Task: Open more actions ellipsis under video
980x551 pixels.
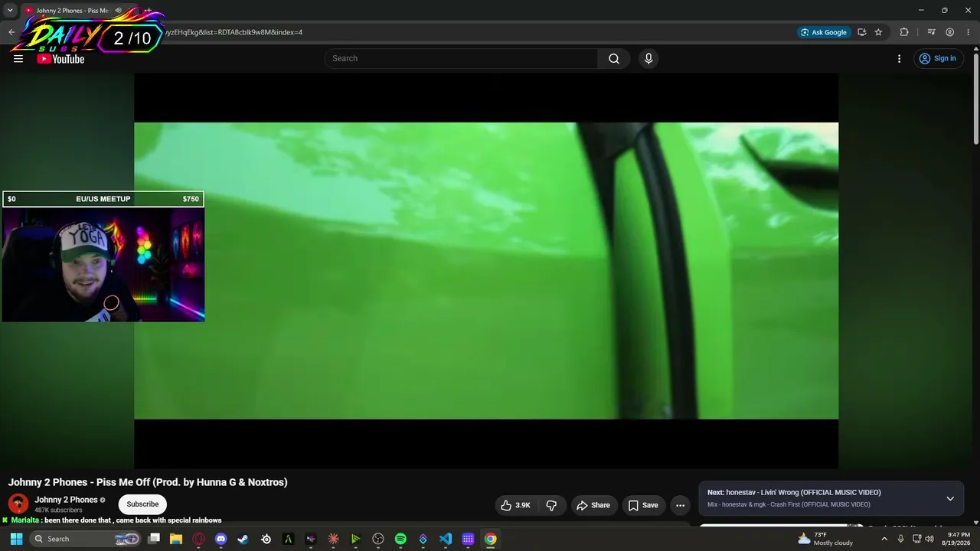Action: point(680,505)
